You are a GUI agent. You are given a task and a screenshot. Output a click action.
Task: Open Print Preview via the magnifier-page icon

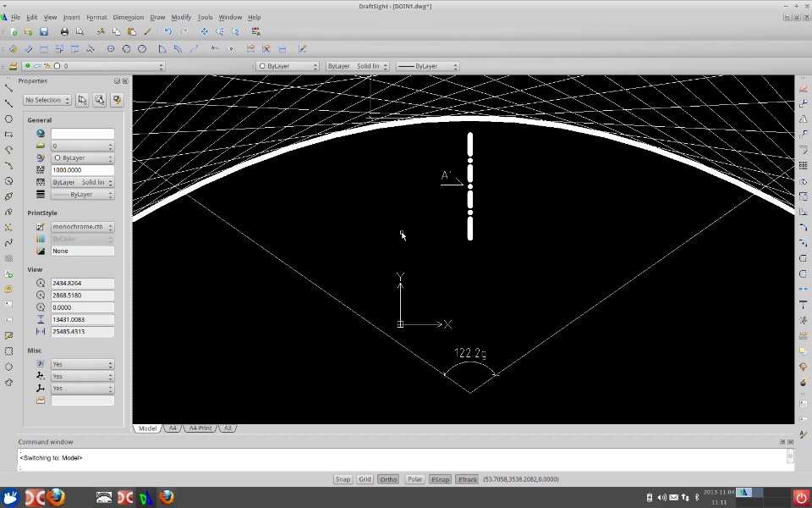[80, 31]
